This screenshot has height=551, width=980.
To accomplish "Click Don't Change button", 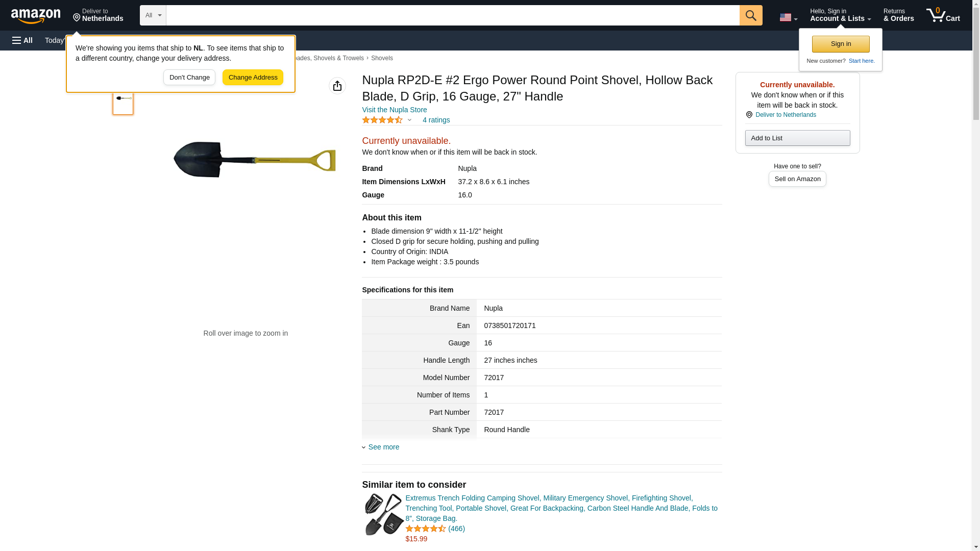I will pyautogui.click(x=189, y=78).
